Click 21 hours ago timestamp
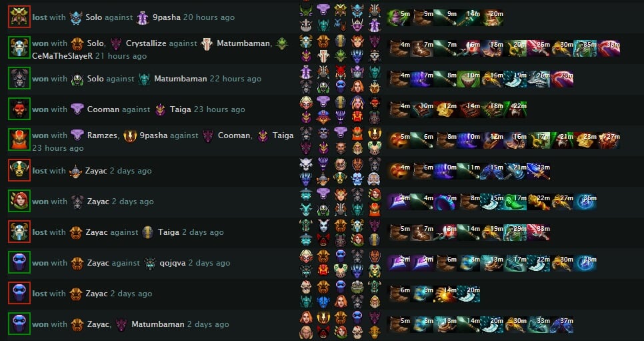The image size is (644, 341). (121, 56)
